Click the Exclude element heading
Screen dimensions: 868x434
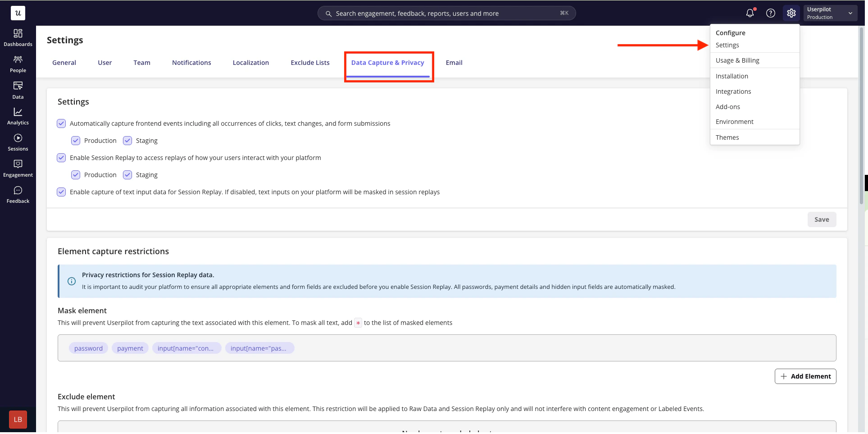point(86,397)
